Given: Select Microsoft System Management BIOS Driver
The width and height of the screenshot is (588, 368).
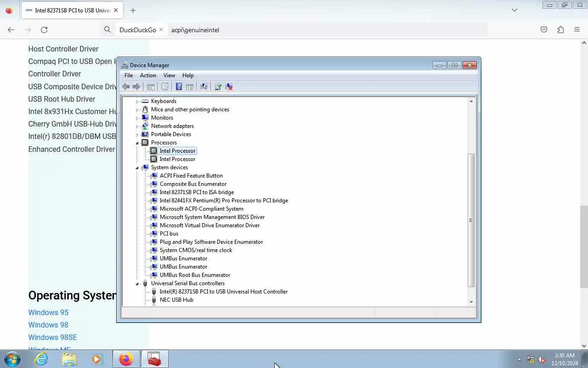Looking at the screenshot, I should pos(212,217).
